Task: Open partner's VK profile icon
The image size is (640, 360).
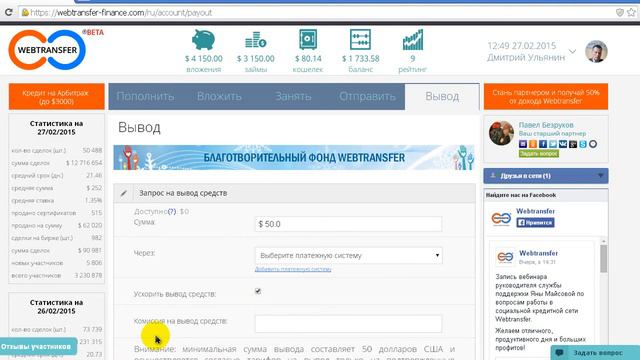Action: point(563,144)
